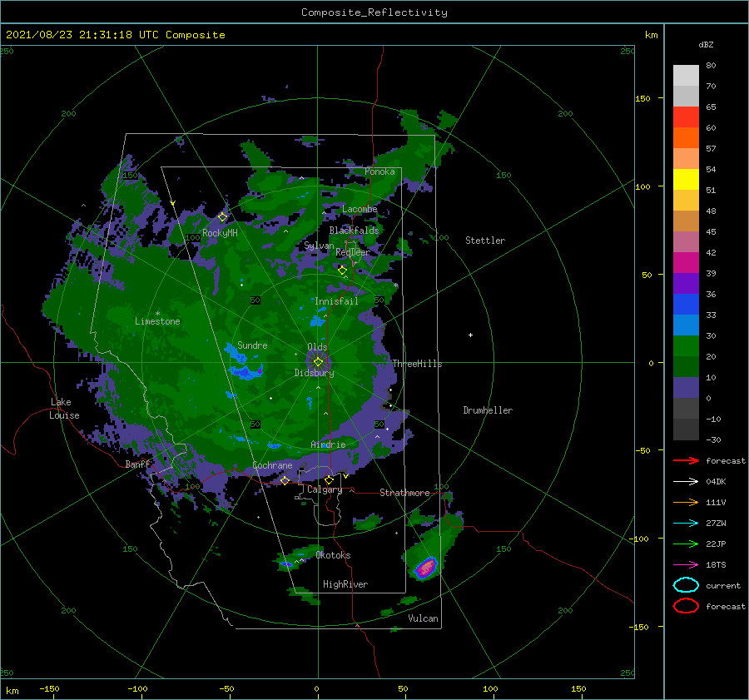Click the red forecast arrow in legend
Screen dimensions: 749x700
click(x=686, y=460)
